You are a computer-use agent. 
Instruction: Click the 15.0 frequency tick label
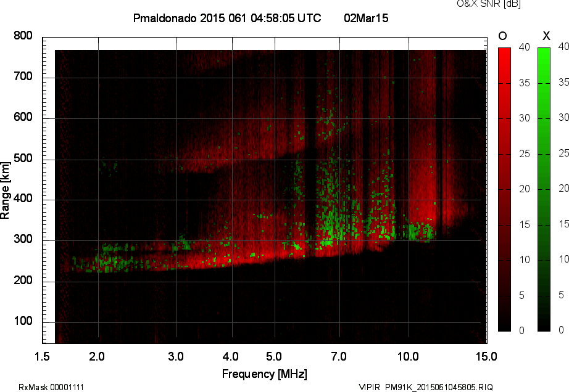click(x=486, y=356)
